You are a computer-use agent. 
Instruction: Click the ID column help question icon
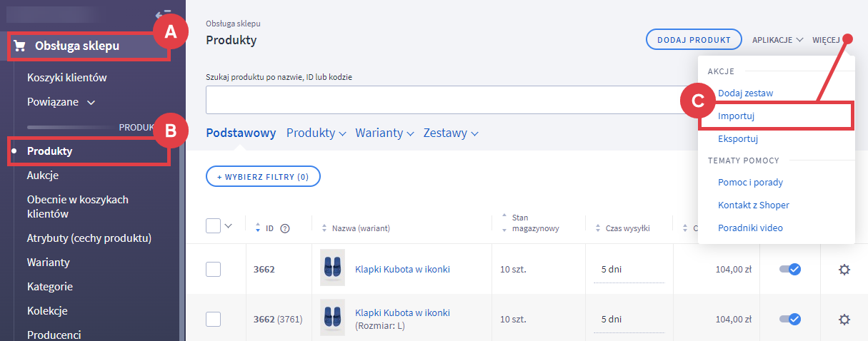pos(285,228)
